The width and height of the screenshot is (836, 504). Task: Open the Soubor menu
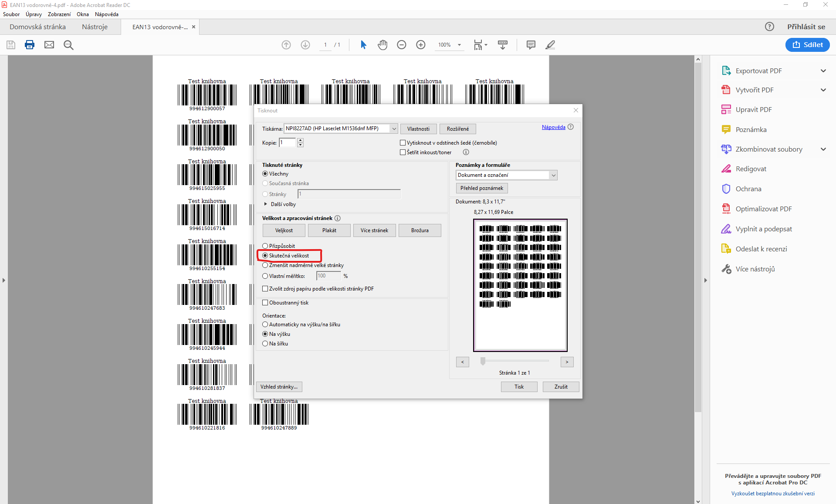11,14
